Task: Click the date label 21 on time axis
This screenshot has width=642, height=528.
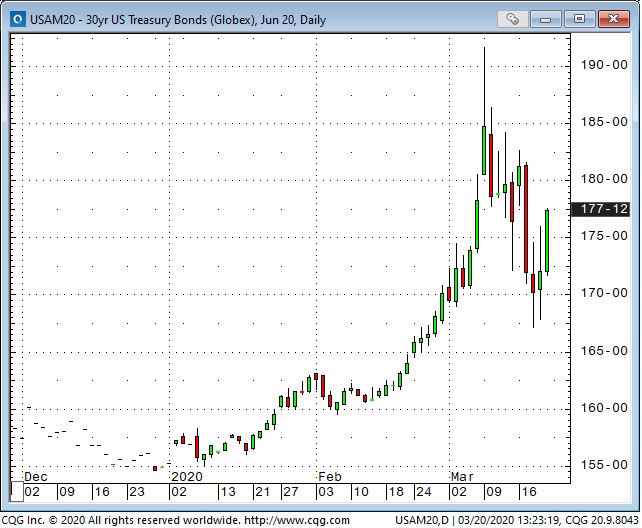Action: point(262,492)
